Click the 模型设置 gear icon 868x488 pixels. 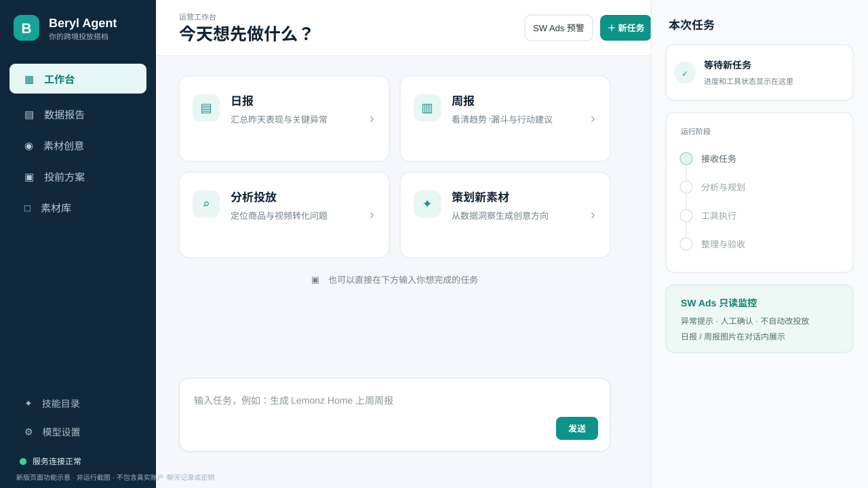coord(28,432)
